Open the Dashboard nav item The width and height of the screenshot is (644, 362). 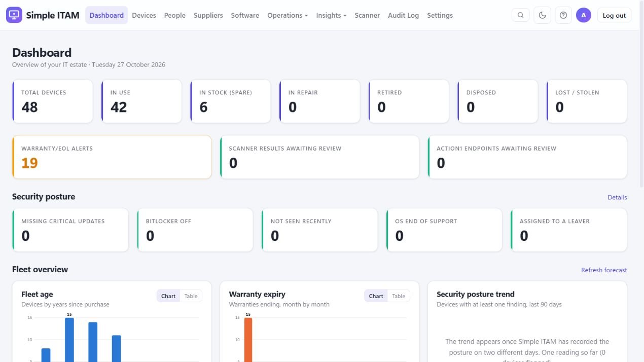106,15
